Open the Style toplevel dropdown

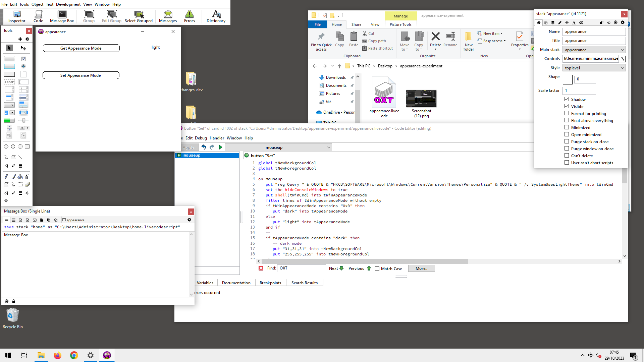594,68
